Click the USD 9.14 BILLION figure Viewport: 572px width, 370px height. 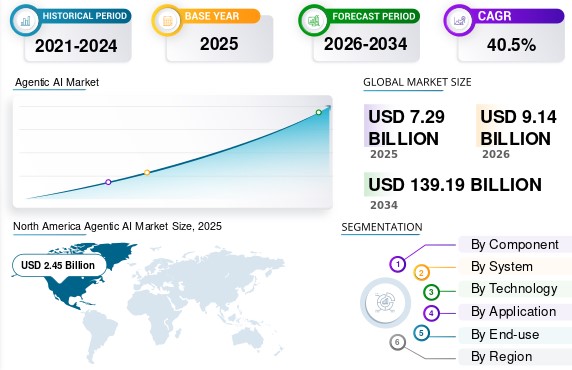(x=518, y=128)
